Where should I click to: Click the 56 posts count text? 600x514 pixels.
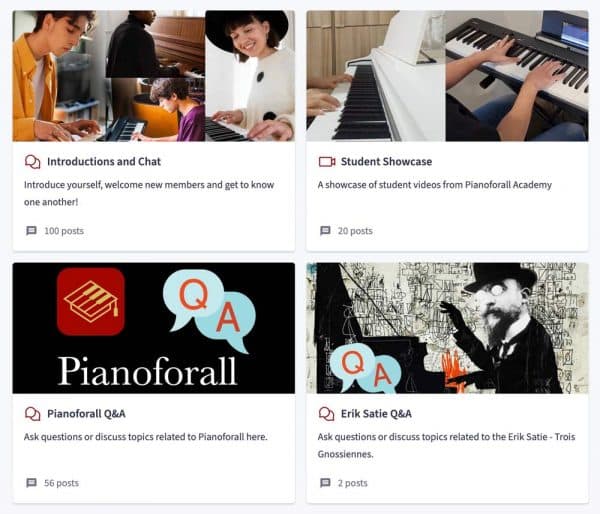point(62,483)
